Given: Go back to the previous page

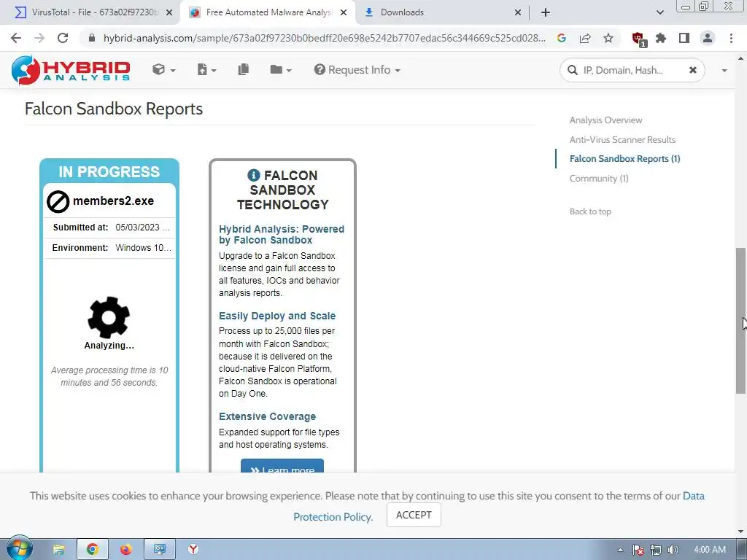Looking at the screenshot, I should (16, 38).
